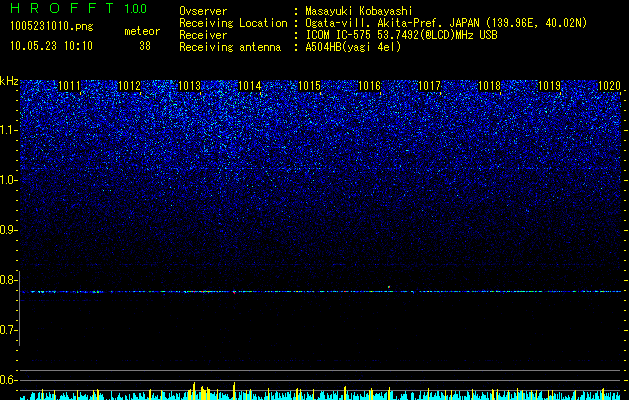The width and height of the screenshot is (629, 400).
Task: Select the filename 1005231010.png
Action: (52, 27)
